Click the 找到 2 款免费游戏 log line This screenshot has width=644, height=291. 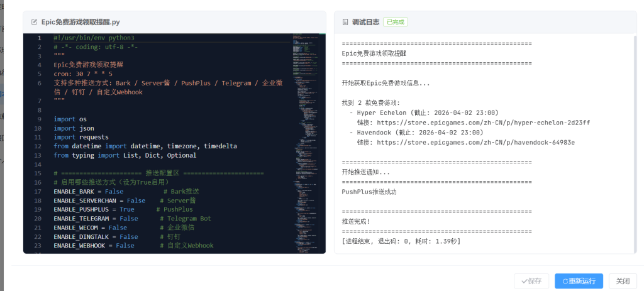click(371, 103)
